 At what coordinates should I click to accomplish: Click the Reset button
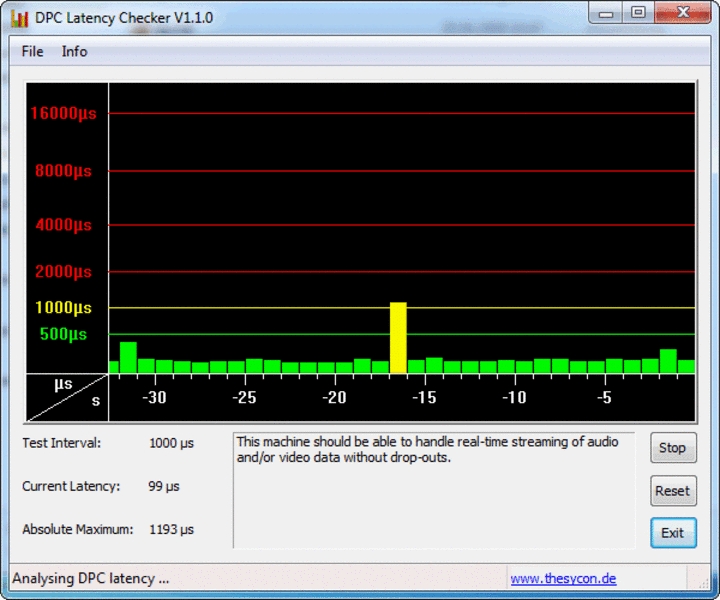673,491
